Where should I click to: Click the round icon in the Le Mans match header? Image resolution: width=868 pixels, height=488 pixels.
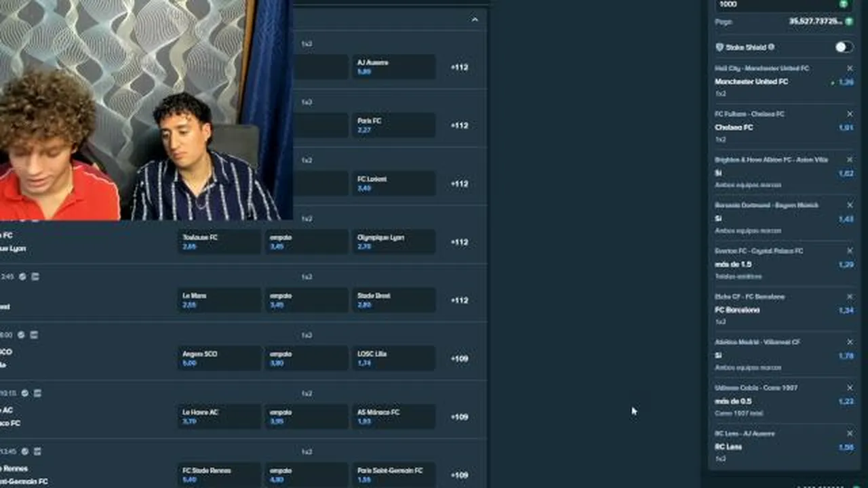[x=23, y=277]
